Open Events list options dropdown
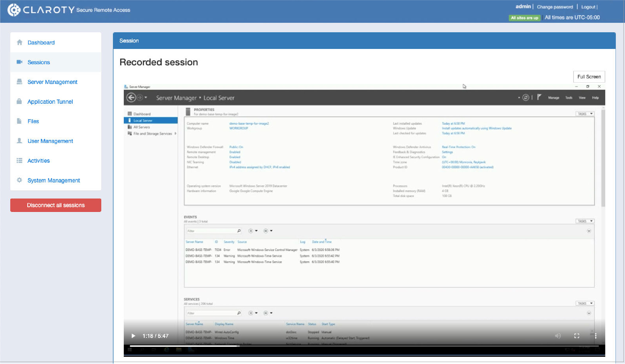The image size is (625, 364). coord(253,231)
